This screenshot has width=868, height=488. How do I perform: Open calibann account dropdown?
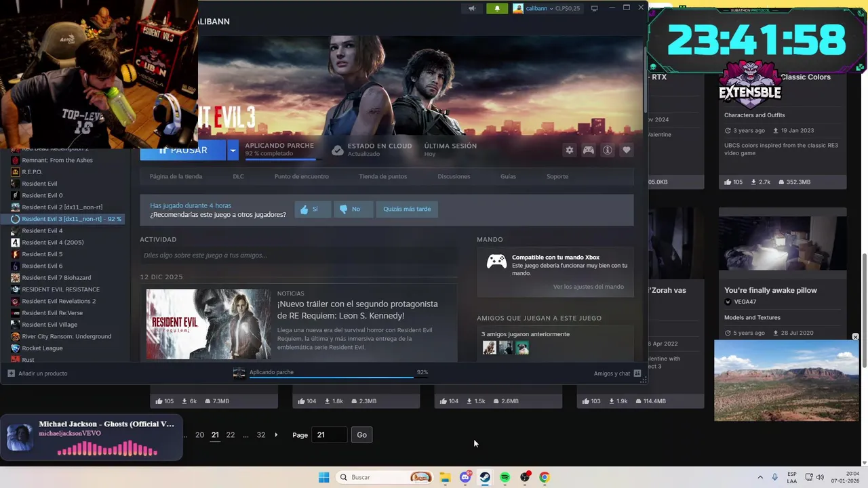coord(547,8)
